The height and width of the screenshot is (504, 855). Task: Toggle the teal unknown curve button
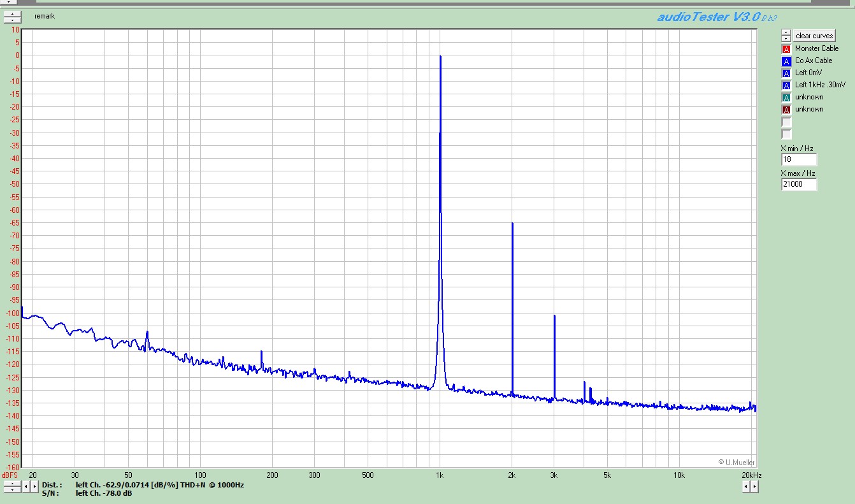coord(786,97)
